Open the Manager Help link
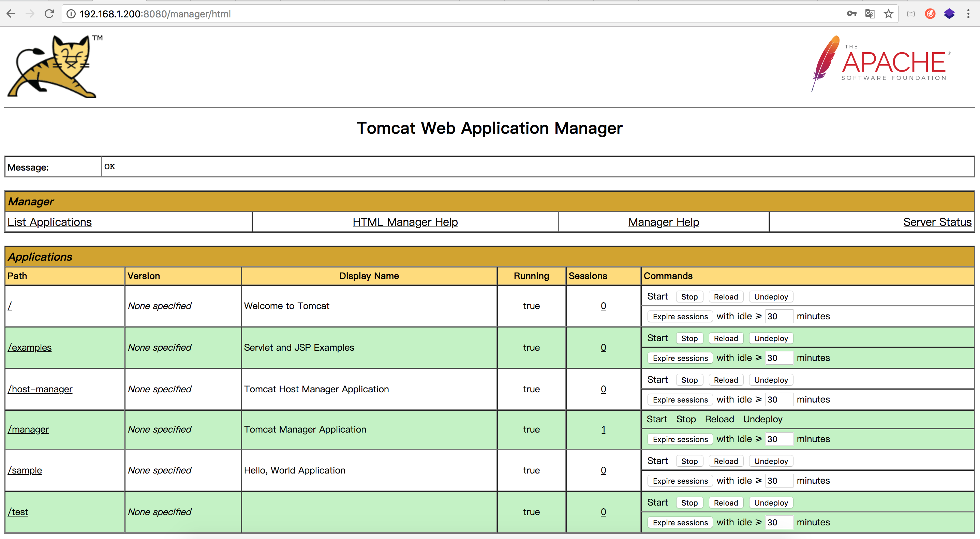This screenshot has height=539, width=980. point(664,222)
